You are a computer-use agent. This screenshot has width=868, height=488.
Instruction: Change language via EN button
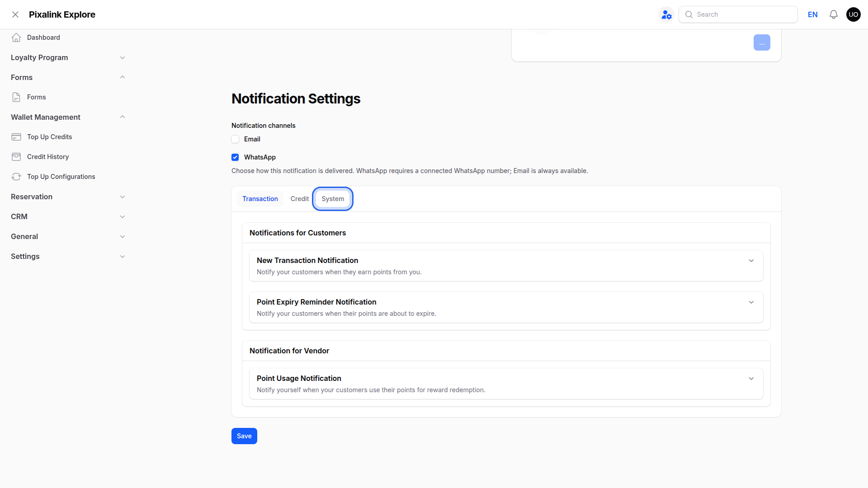coord(813,14)
